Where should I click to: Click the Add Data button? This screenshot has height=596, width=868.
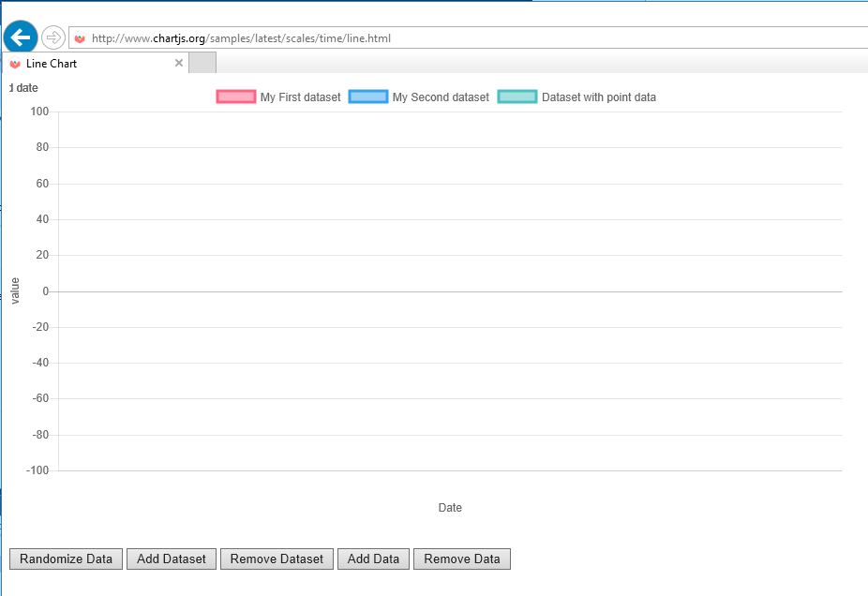pyautogui.click(x=374, y=559)
